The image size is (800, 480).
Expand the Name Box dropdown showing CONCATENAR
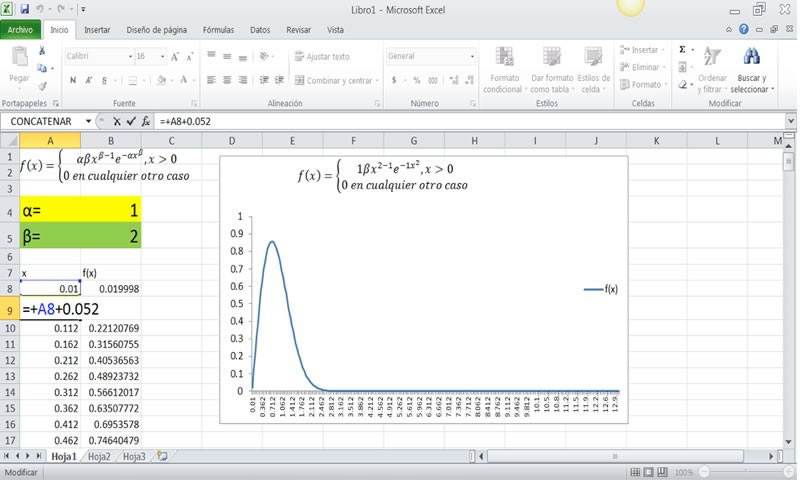(88, 121)
